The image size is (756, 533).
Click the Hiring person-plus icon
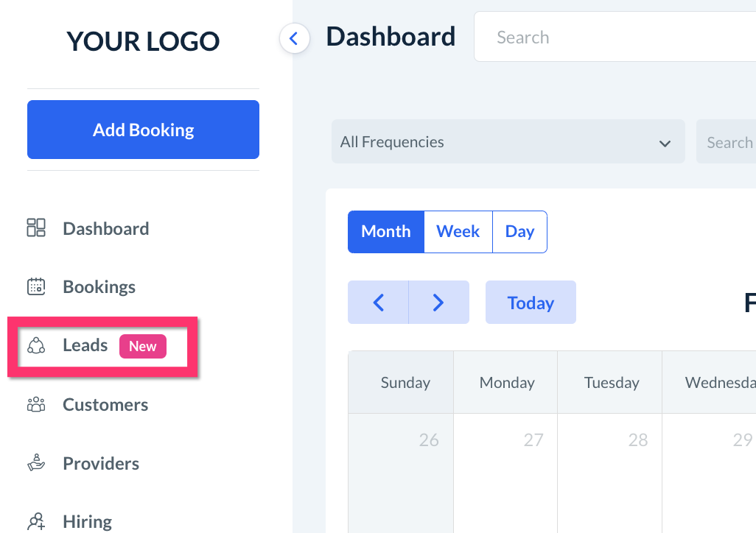coord(36,521)
